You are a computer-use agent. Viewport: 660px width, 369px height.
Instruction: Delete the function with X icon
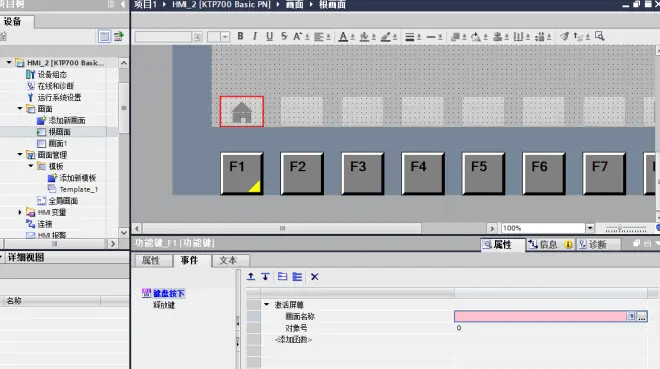point(314,276)
